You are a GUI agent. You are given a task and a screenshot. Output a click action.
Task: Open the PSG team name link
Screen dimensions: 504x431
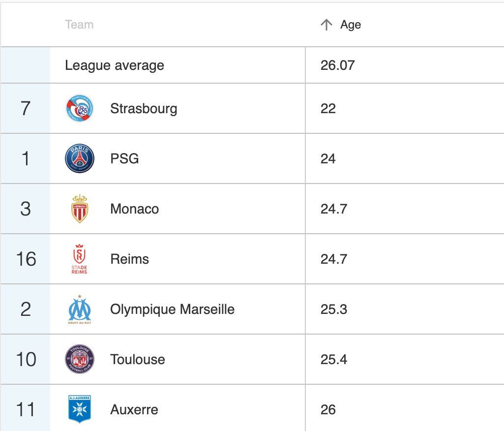[124, 158]
